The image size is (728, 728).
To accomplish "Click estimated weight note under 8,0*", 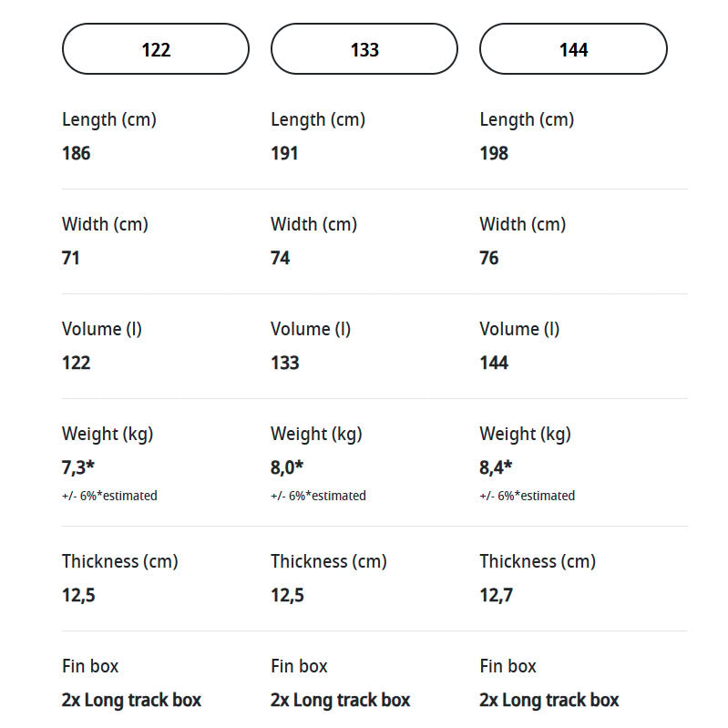I will coord(319,496).
